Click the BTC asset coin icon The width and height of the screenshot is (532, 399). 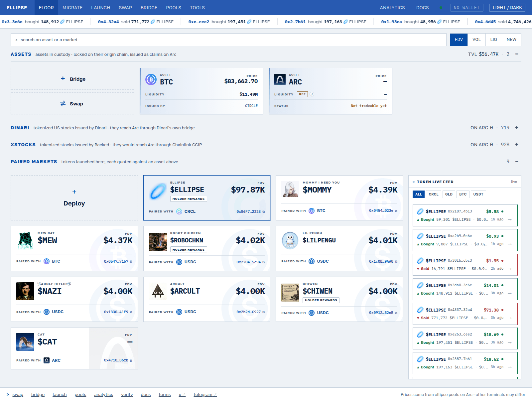tap(151, 79)
